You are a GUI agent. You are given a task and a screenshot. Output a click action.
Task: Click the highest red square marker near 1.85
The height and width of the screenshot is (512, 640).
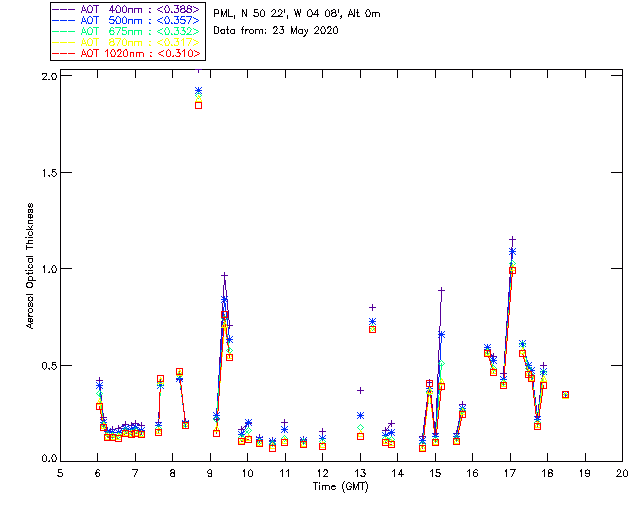(198, 105)
